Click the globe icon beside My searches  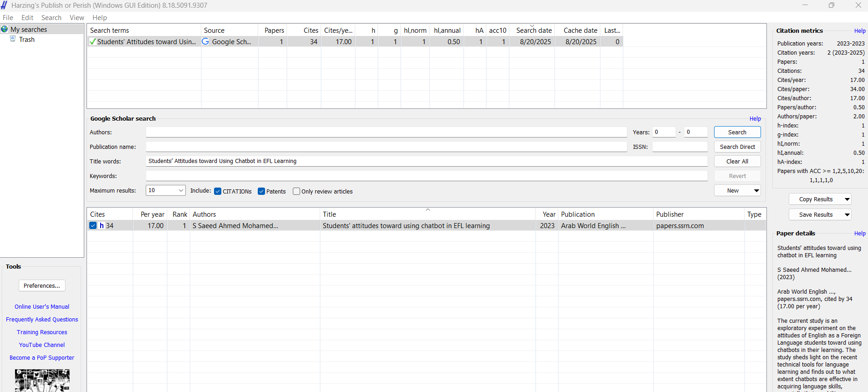(5, 29)
